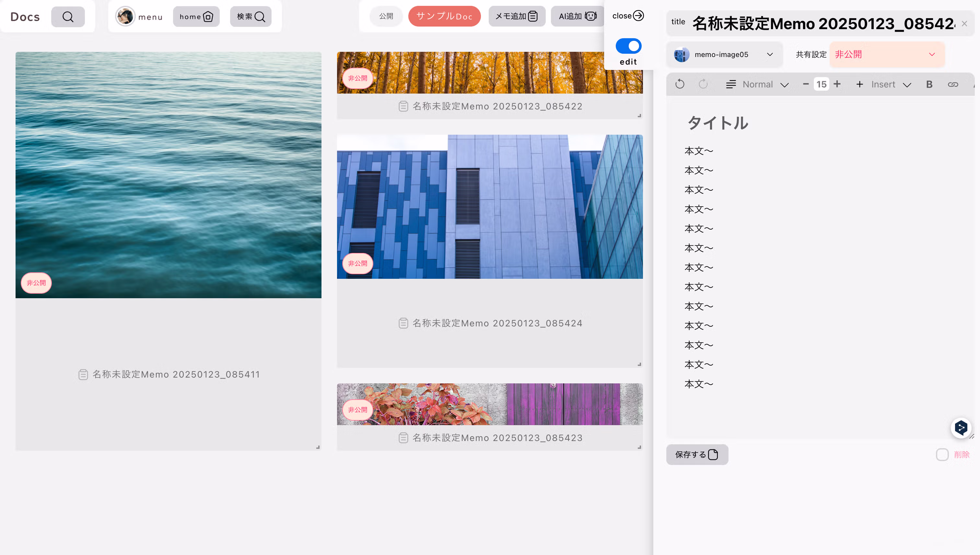Open the 検索 search button
Viewport: 980px width, 555px height.
pyautogui.click(x=251, y=17)
